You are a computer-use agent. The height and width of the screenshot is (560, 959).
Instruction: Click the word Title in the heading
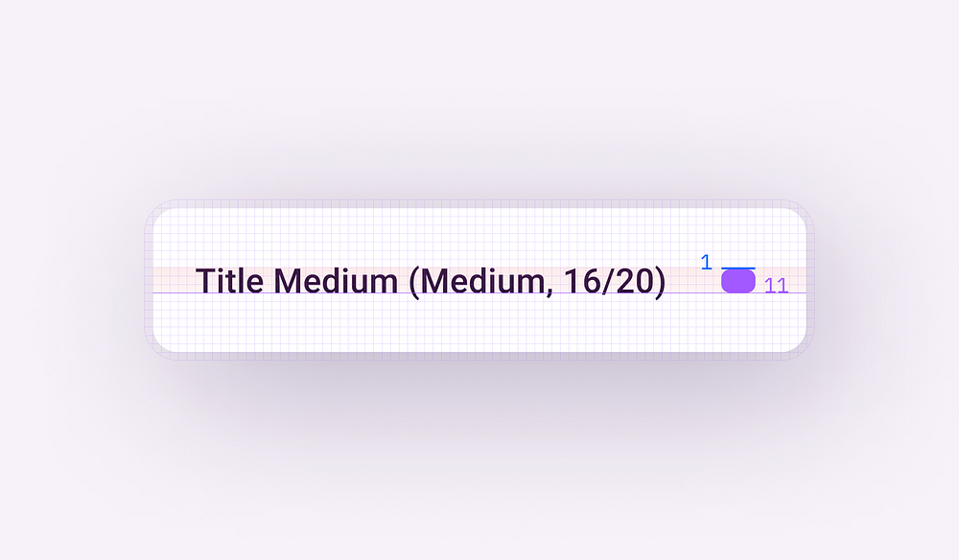(x=230, y=281)
